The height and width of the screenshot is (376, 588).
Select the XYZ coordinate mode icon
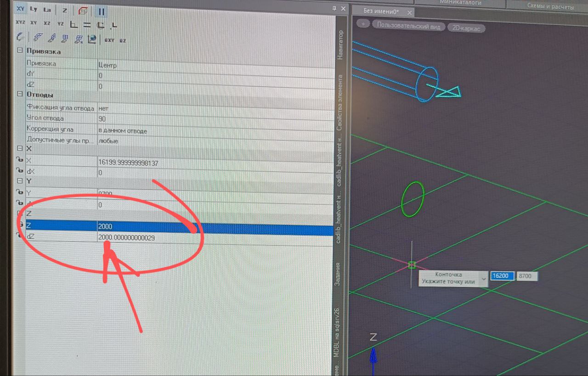(21, 23)
